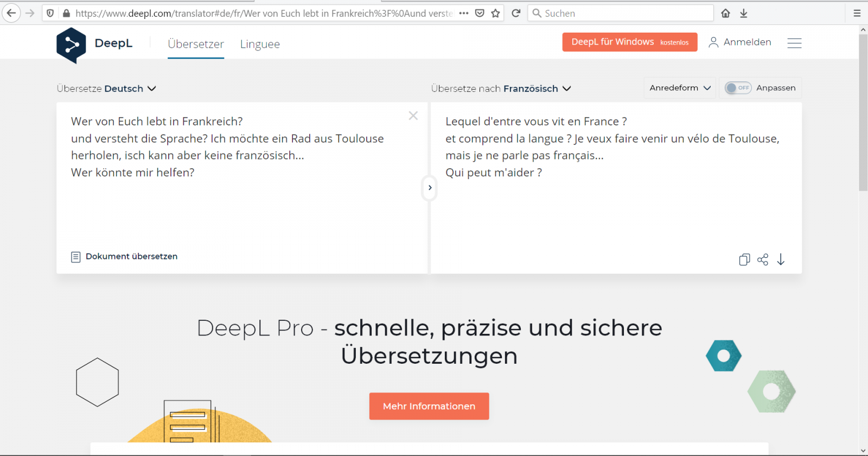Screen dimensions: 868x456
Task: Download the translation as a file
Action: (781, 259)
